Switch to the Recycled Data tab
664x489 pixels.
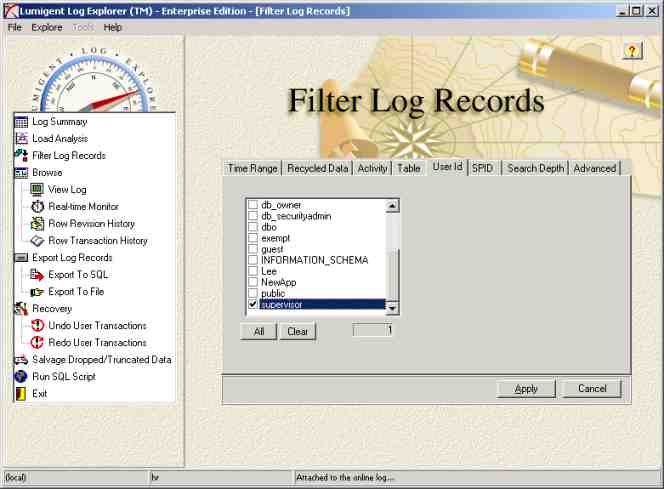pyautogui.click(x=318, y=169)
